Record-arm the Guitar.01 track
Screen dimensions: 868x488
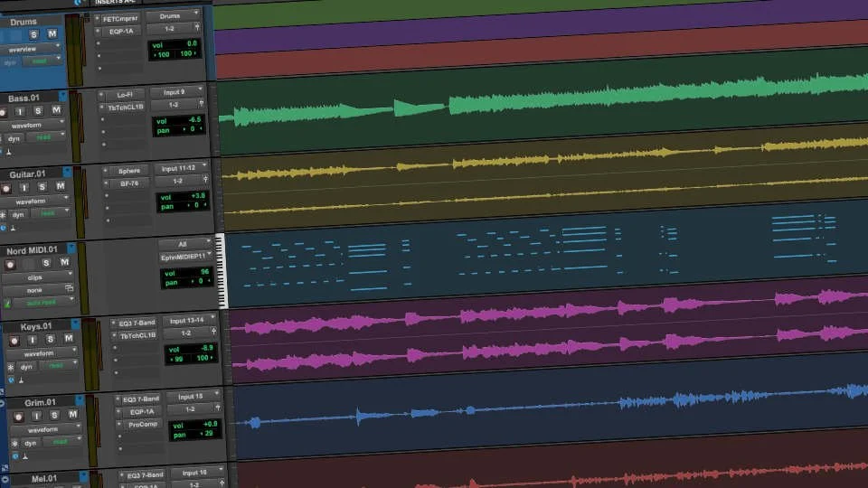[x=6, y=189]
